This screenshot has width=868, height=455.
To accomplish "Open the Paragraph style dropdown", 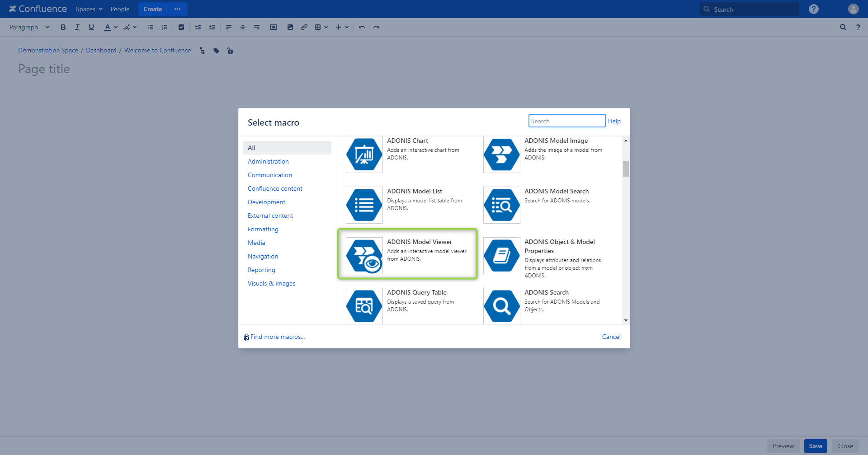I will [29, 27].
